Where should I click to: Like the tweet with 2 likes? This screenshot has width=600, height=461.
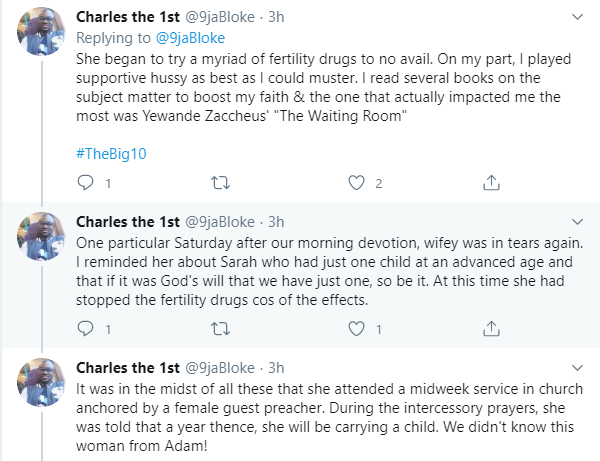pos(355,183)
